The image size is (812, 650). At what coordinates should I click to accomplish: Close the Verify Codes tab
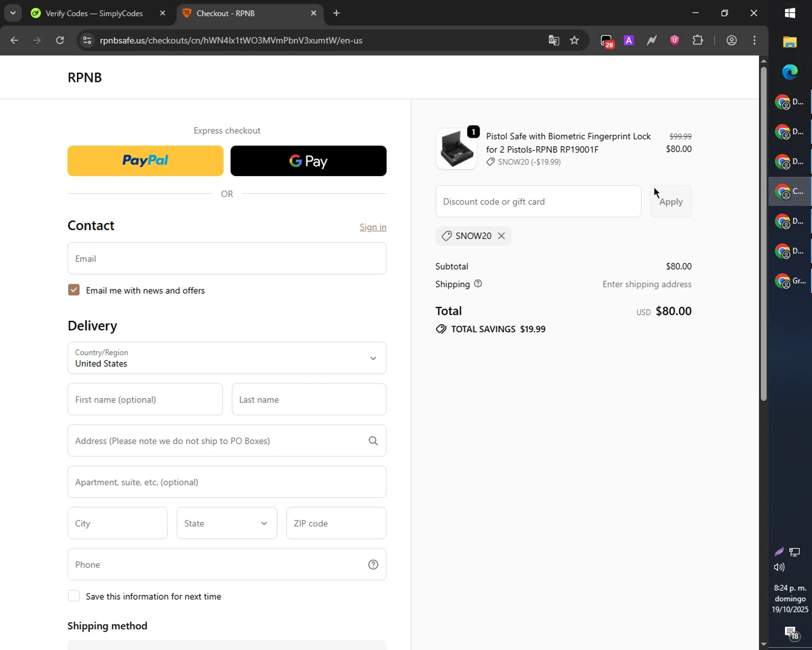162,13
